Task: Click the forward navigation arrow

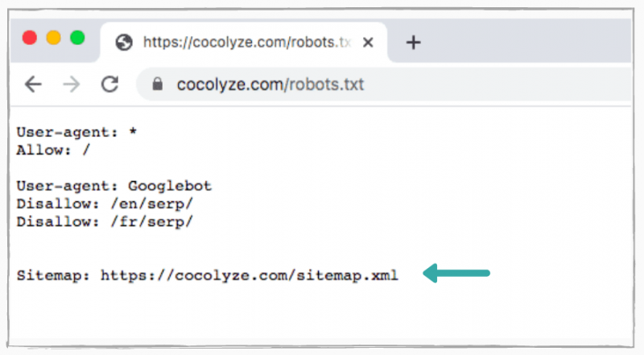Action: tap(72, 85)
